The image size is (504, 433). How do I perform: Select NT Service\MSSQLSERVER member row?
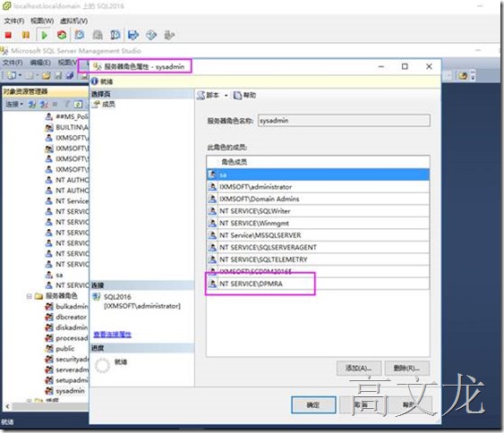[318, 235]
